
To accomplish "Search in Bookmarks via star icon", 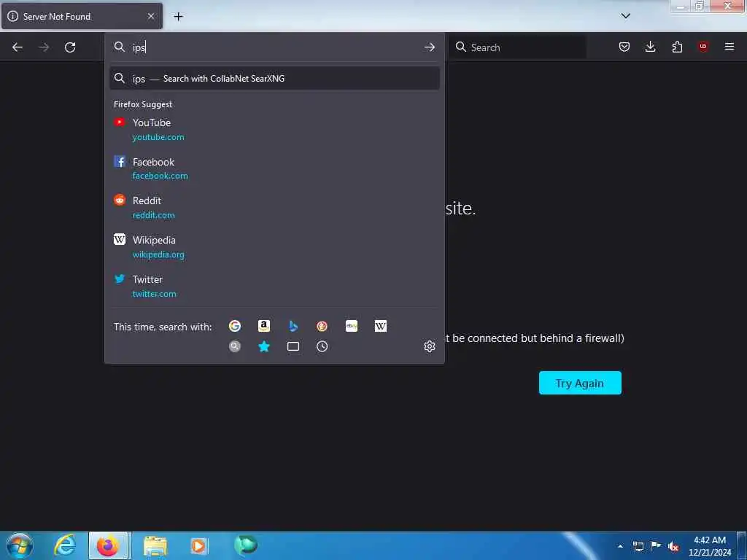I will click(264, 346).
